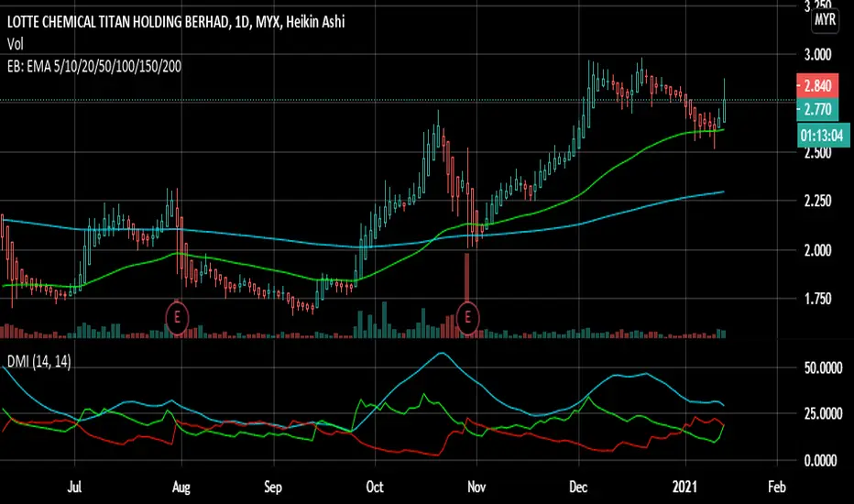Click the 0.0000 DMI axis label
Viewport: 854px width, 504px height.
click(823, 460)
